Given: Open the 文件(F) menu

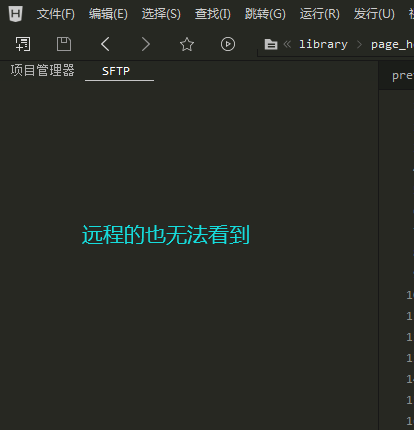Looking at the screenshot, I should [56, 14].
